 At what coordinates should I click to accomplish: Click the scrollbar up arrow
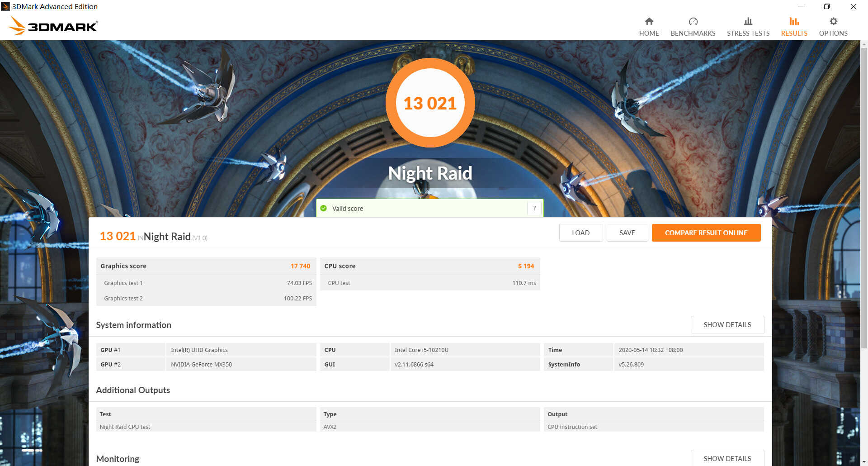tap(864, 44)
